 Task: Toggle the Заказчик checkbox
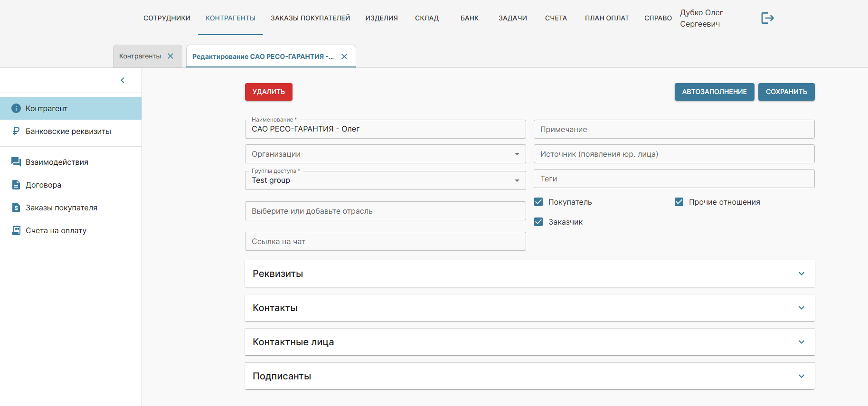[538, 222]
